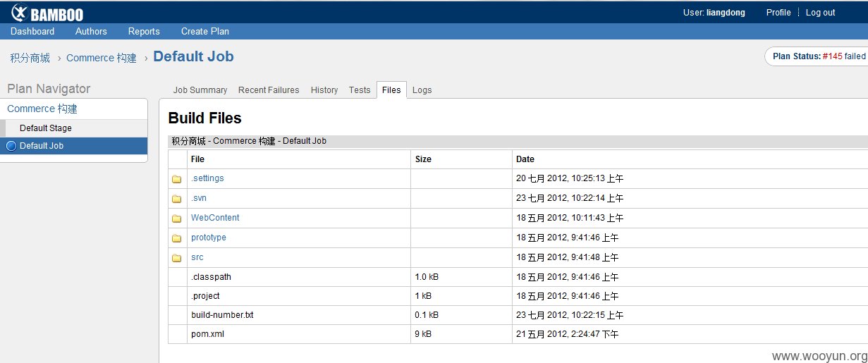Open failed build #145 in Plan Status

coord(832,56)
